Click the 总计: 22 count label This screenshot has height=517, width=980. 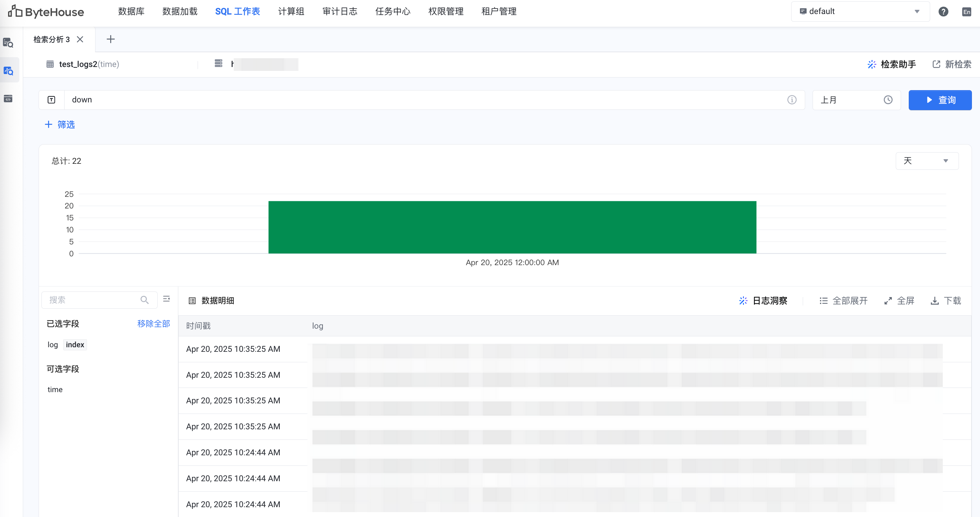click(66, 161)
